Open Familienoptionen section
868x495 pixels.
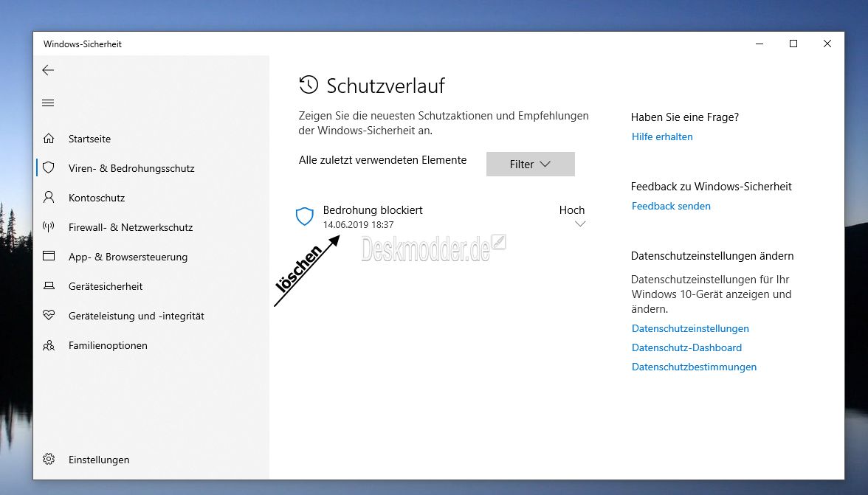click(x=108, y=346)
